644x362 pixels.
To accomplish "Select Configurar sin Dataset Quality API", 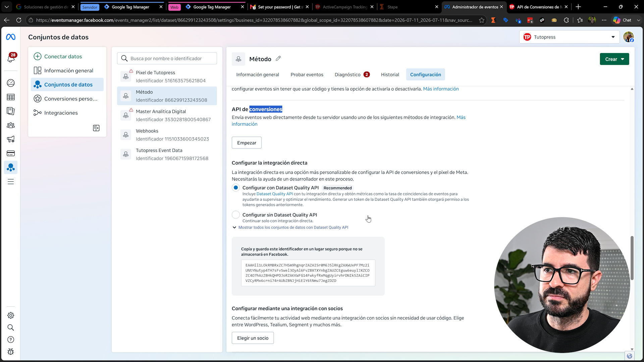I will pos(236,215).
